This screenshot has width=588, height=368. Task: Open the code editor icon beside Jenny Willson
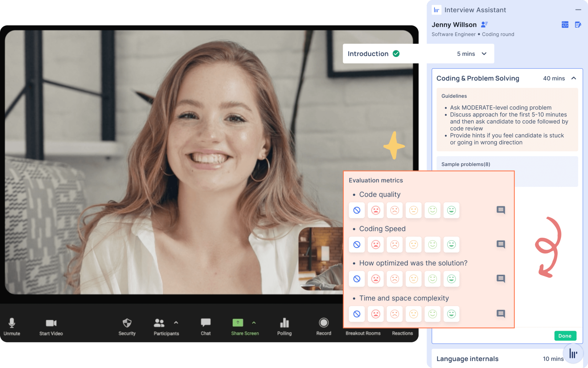click(x=565, y=25)
